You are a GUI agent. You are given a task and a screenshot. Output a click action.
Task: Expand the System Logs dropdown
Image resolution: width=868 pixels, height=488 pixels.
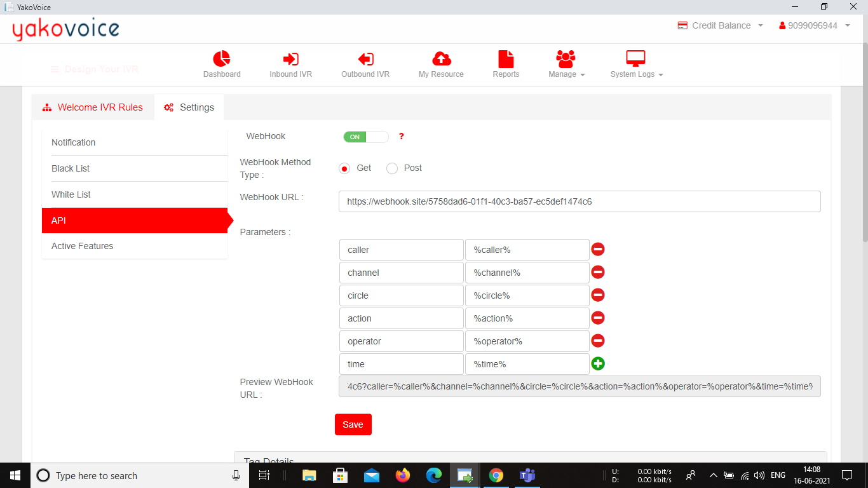[636, 65]
